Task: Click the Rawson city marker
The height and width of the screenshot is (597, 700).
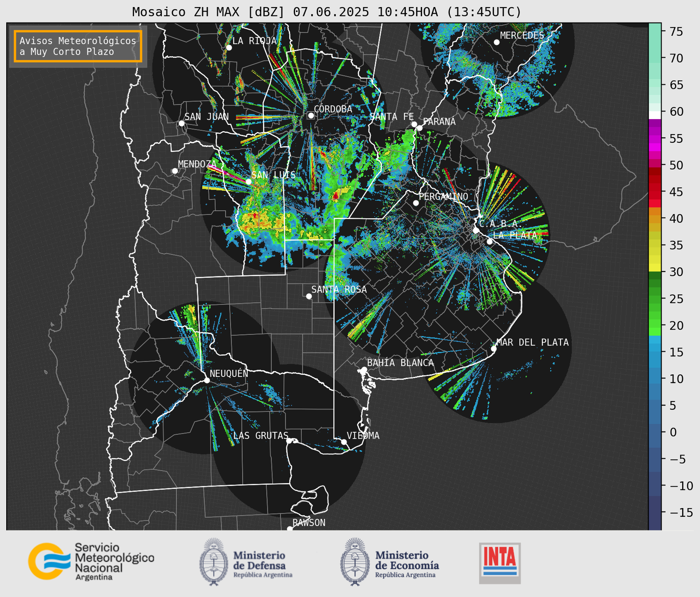Action: [x=290, y=528]
